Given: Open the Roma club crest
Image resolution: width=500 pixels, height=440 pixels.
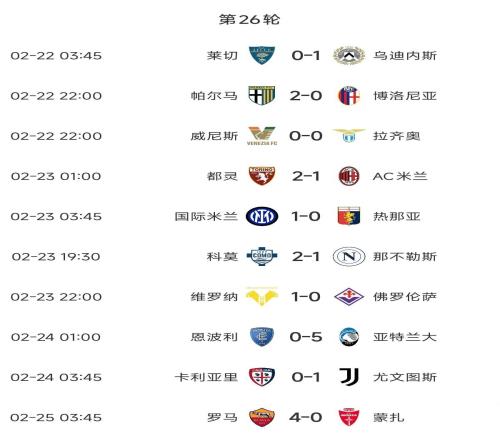Looking at the screenshot, I should pos(262,417).
